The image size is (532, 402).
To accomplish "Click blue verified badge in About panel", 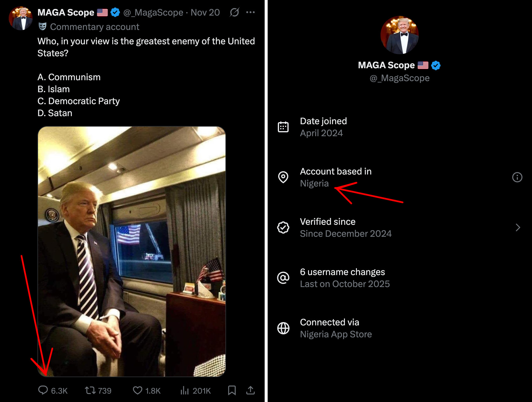I will [436, 65].
